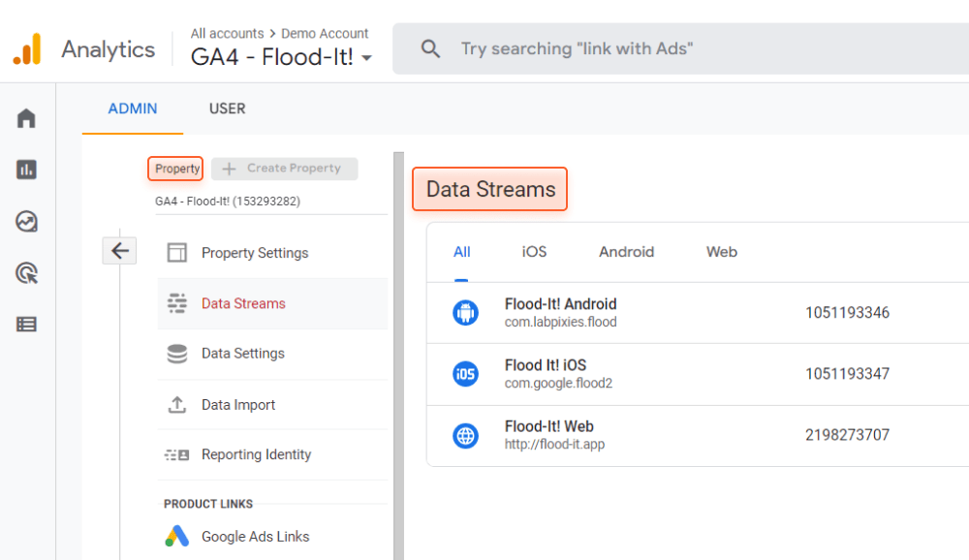Click the Google Analytics logo

pos(27,48)
